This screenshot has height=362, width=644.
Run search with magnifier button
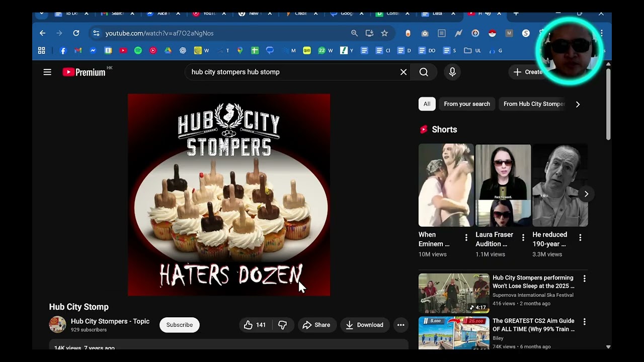[x=424, y=72]
